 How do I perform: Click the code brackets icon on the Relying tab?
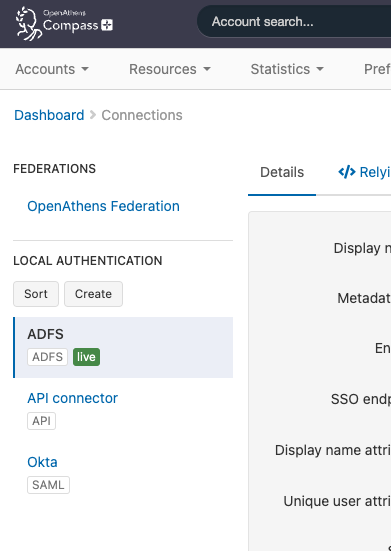pos(347,172)
